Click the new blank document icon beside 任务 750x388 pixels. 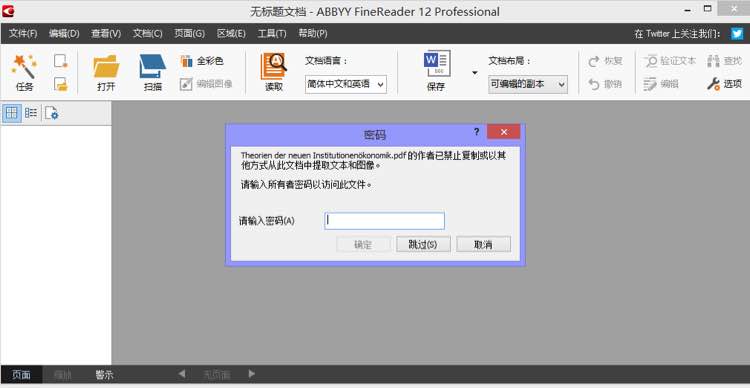pos(61,61)
